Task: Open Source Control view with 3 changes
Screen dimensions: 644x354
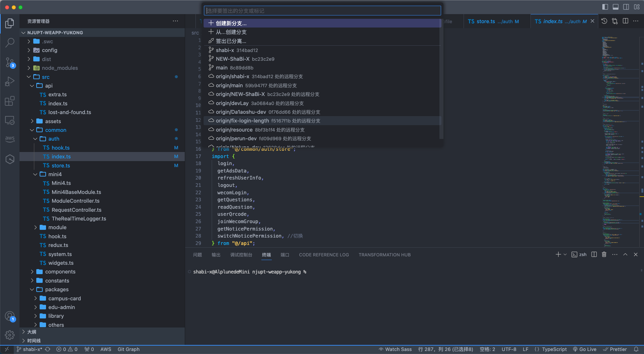Action: tap(10, 62)
